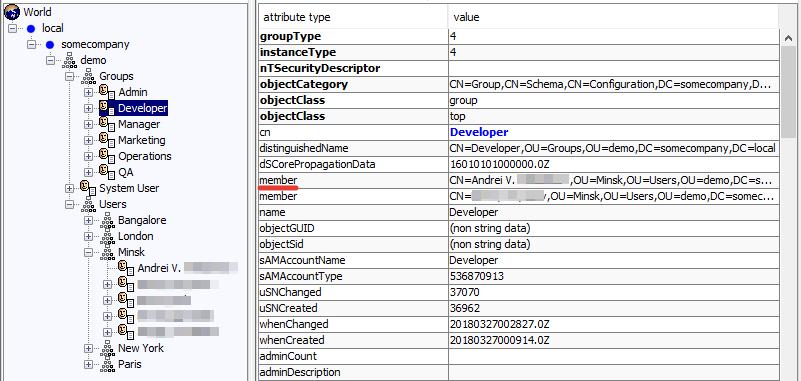Click the groupType value cell
Image resolution: width=801 pixels, height=381 pixels.
pyautogui.click(x=614, y=36)
